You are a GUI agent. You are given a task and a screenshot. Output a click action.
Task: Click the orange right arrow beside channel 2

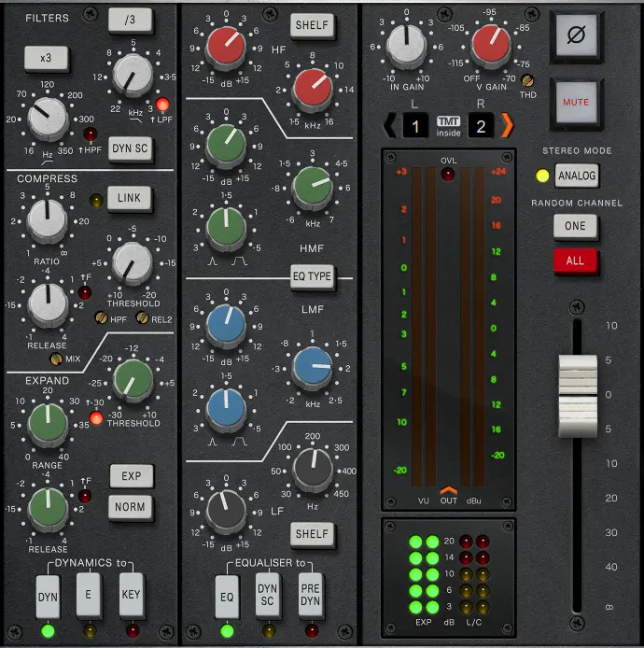point(508,125)
